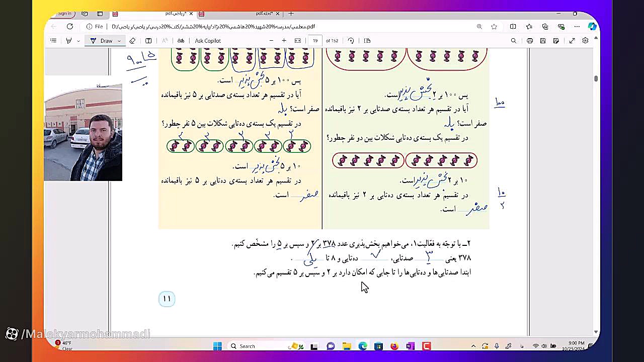644x362 pixels.
Task: Search in the PDF with magnifier icon
Action: click(x=514, y=41)
